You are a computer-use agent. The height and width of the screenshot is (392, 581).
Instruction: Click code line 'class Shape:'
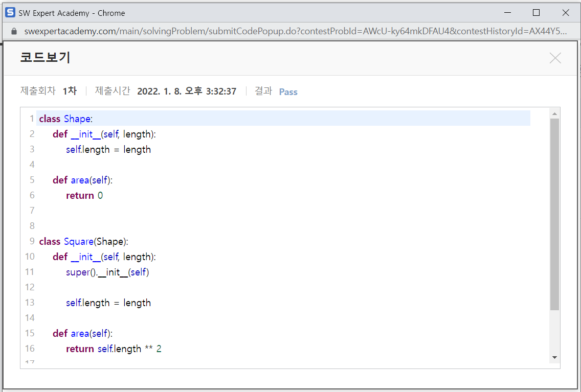66,119
